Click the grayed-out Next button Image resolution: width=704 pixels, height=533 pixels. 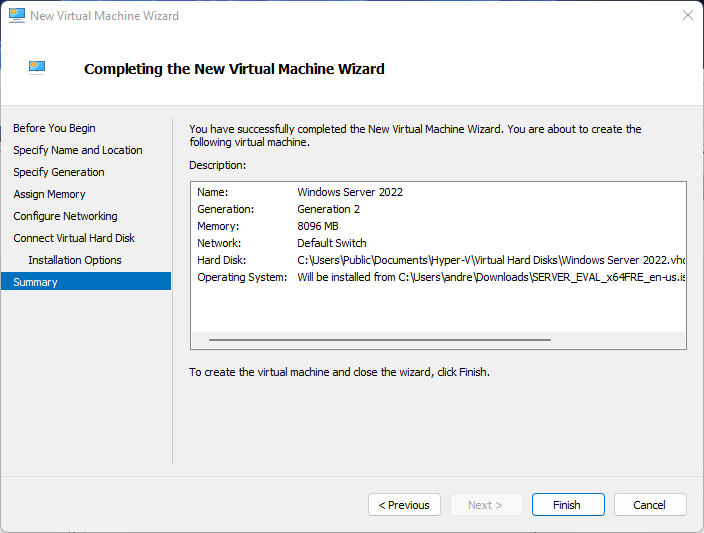pos(486,505)
